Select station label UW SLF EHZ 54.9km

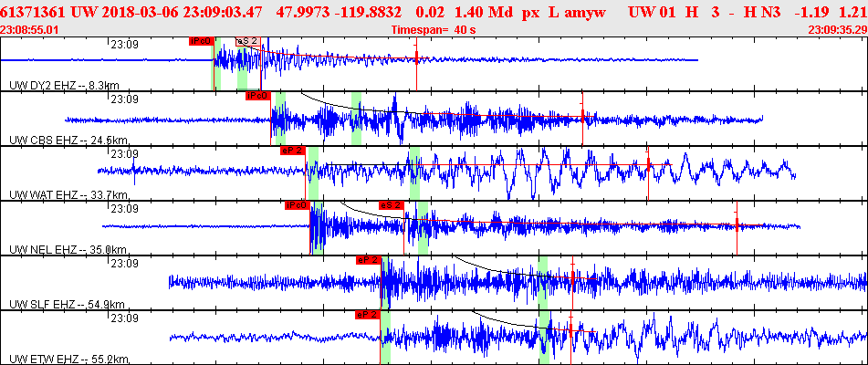coord(67,304)
